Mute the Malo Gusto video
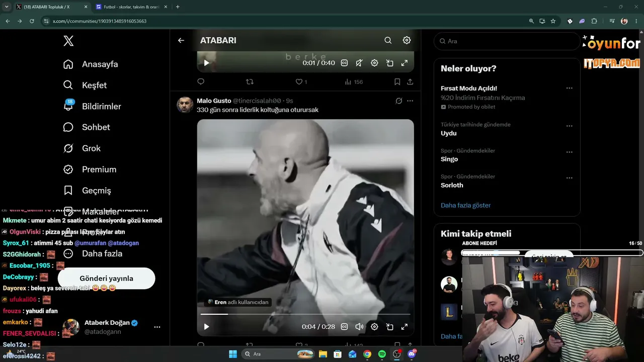This screenshot has height=362, width=644. pyautogui.click(x=359, y=326)
